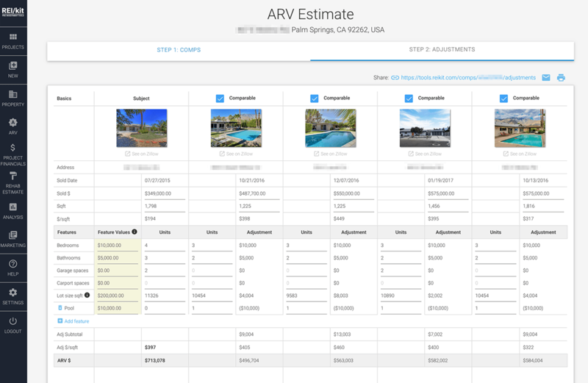This screenshot has width=588, height=383.
Task: Deselect the fourth Comparable checkbox
Action: point(503,99)
